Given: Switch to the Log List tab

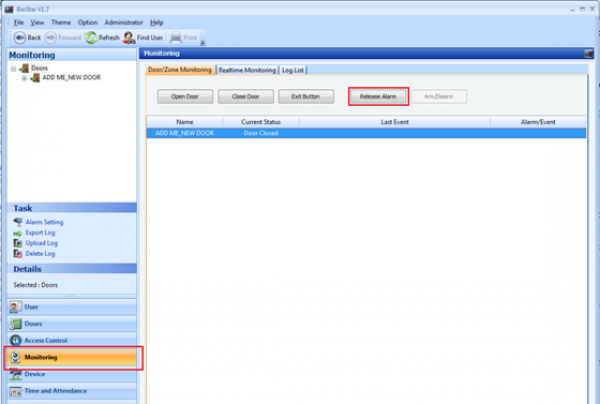Looking at the screenshot, I should (293, 70).
